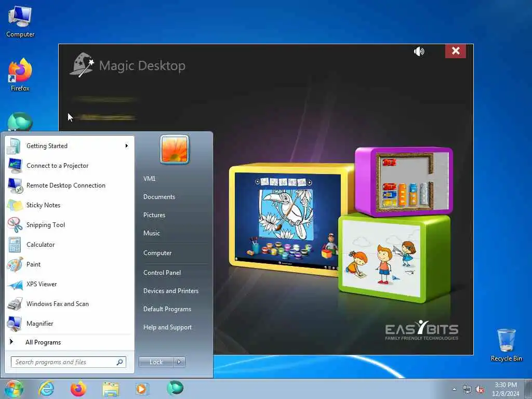Open Default Programs

167,309
